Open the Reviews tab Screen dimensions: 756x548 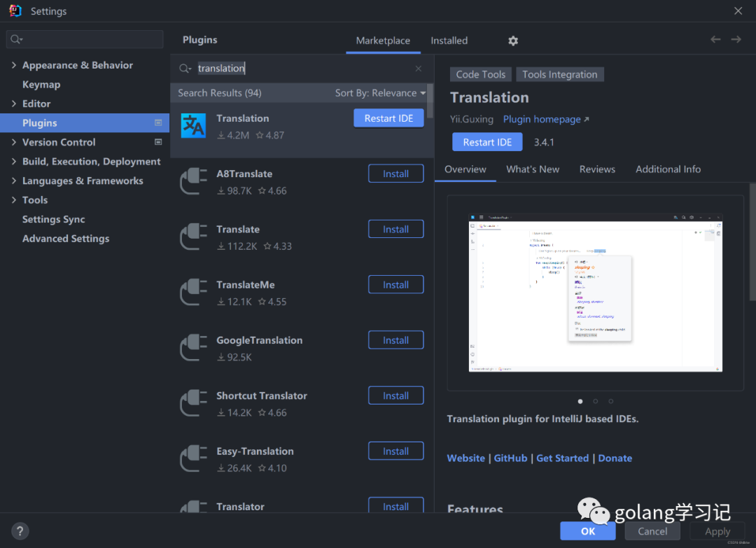pyautogui.click(x=597, y=169)
